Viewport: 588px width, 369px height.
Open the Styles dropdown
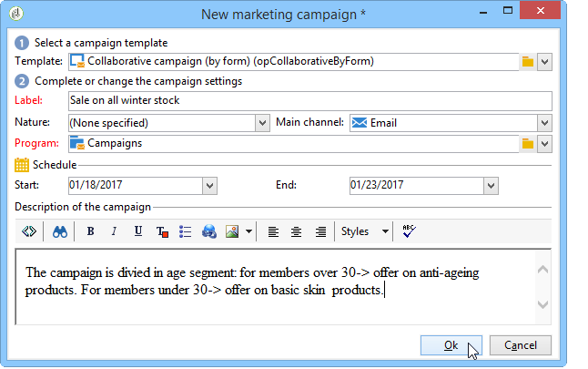[364, 231]
